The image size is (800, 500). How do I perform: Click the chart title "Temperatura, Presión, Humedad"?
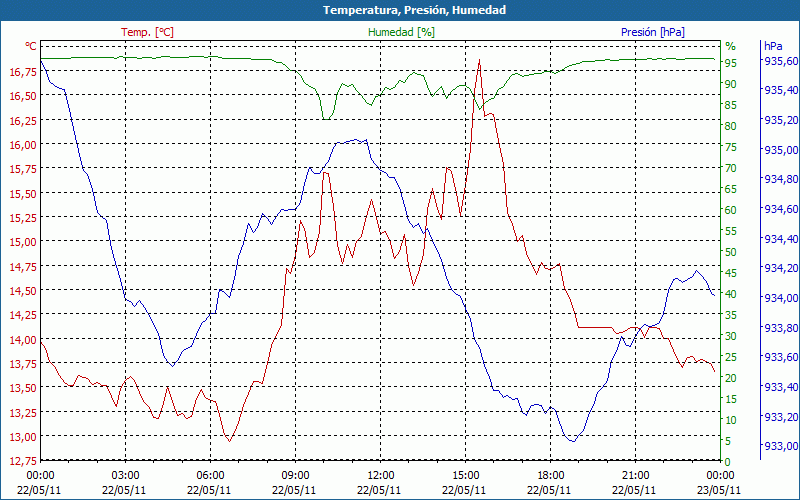(414, 10)
